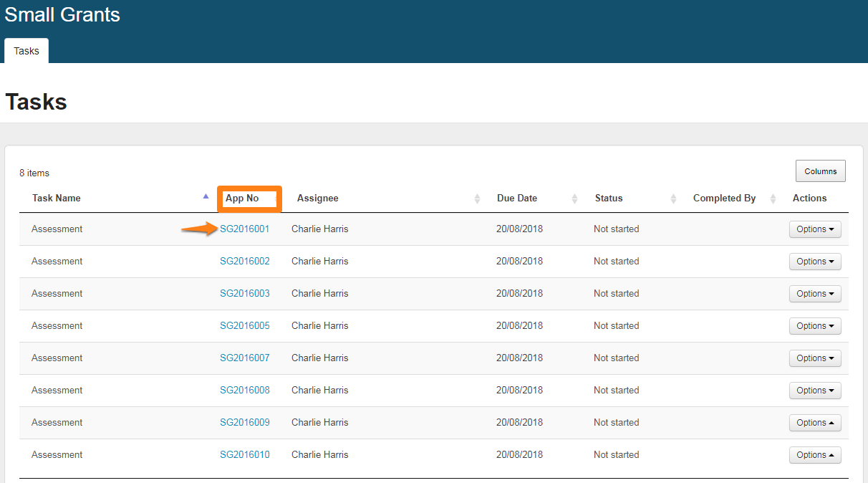This screenshot has height=483, width=868.
Task: Open application SG2016002 link
Action: [245, 262]
